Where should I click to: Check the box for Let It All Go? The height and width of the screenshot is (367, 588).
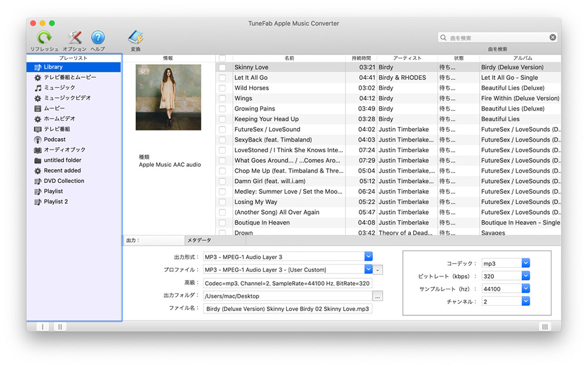coord(222,78)
